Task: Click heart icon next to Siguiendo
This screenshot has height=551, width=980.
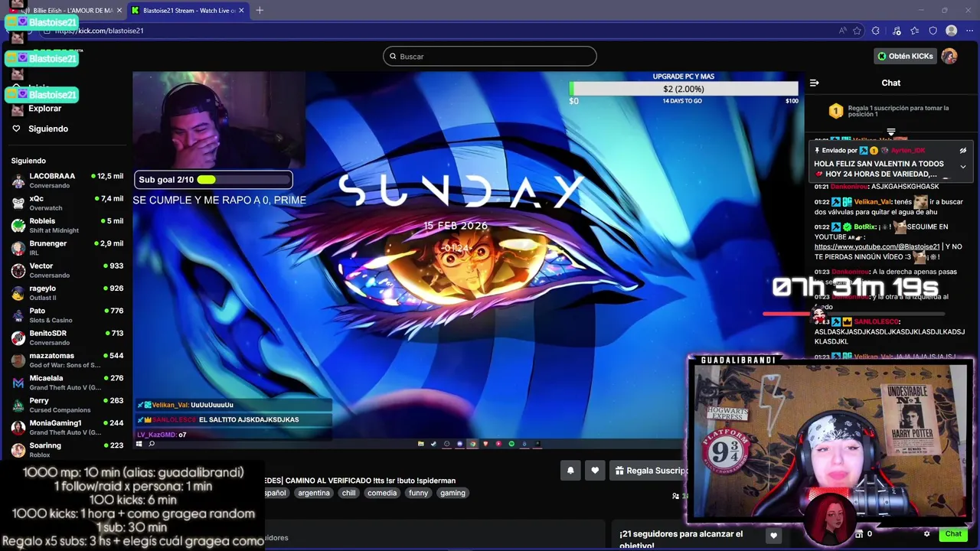Action: point(16,129)
